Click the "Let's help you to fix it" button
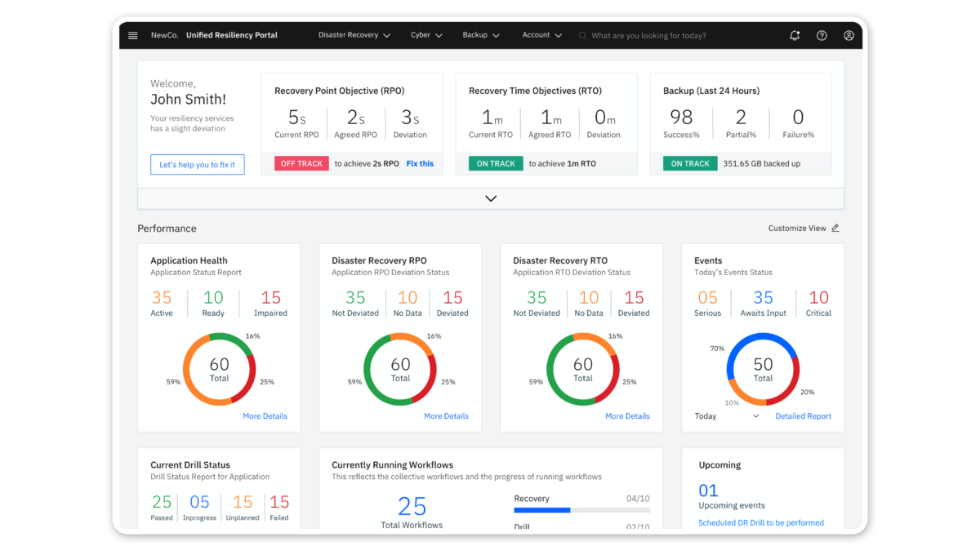Screen dimensions: 980x551 tap(197, 165)
